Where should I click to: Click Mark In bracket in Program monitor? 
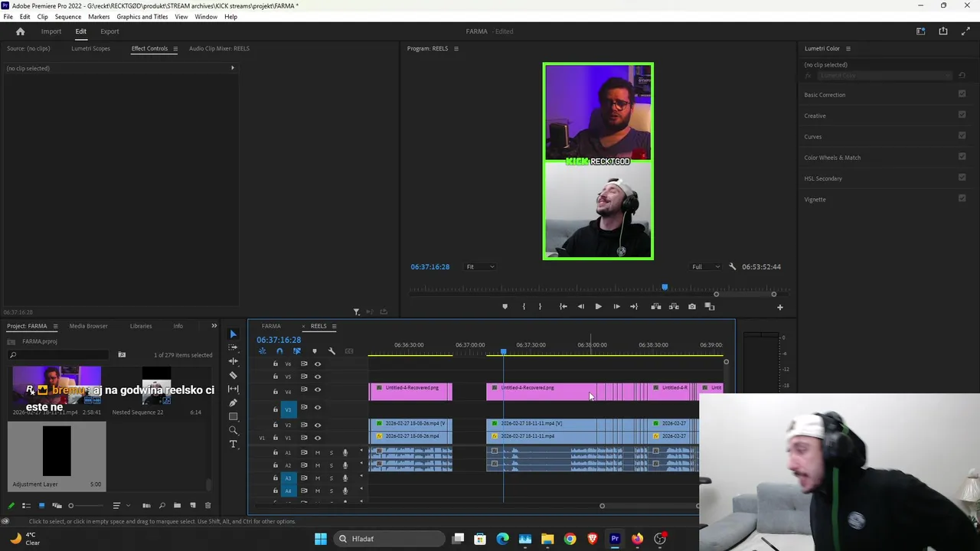[524, 307]
